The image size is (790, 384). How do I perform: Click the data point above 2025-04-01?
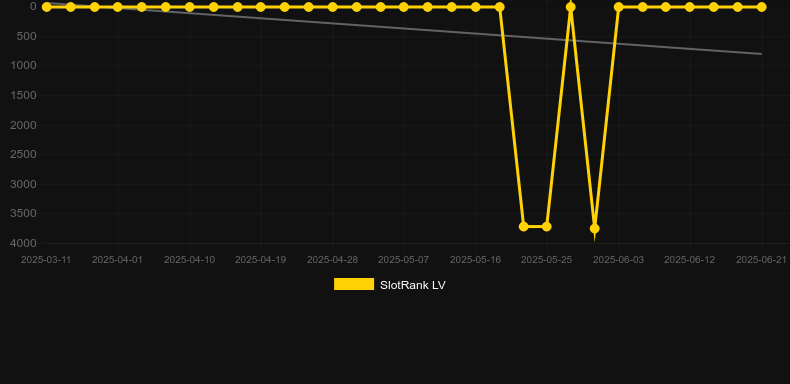coord(118,7)
